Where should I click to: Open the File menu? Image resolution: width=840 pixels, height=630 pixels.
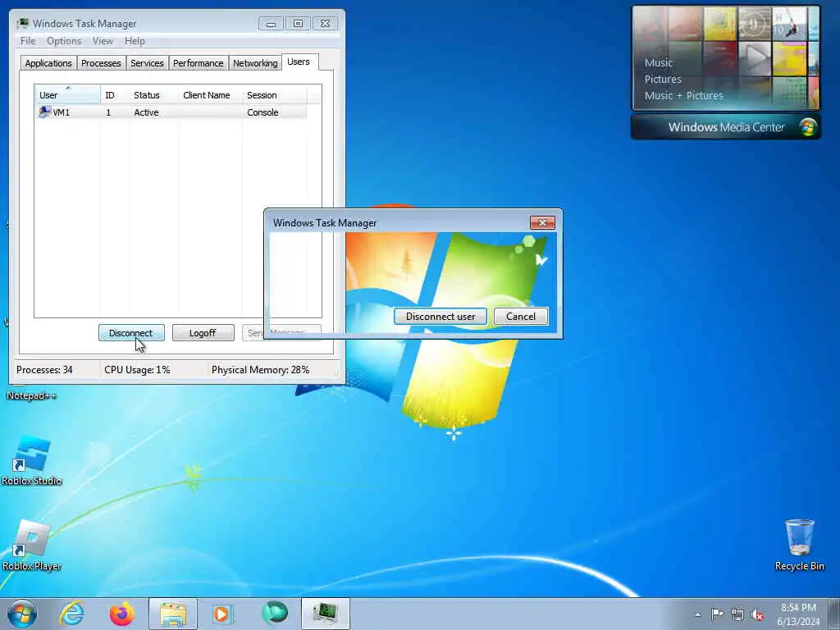click(x=28, y=41)
